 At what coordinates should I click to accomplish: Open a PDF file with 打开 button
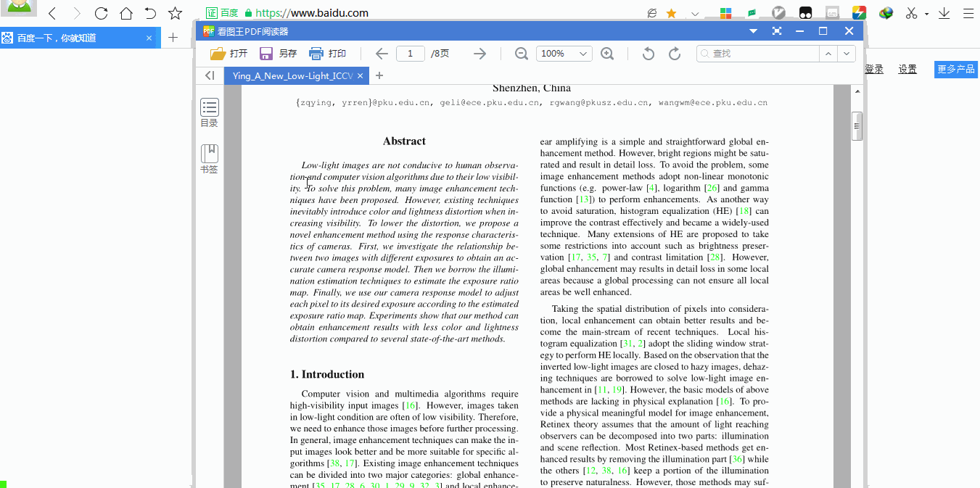pos(228,54)
